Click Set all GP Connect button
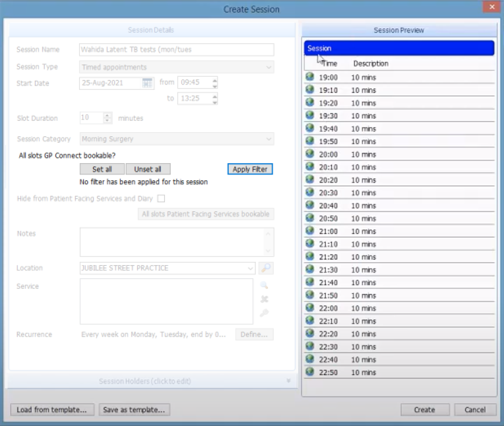504x426 pixels. pos(102,169)
